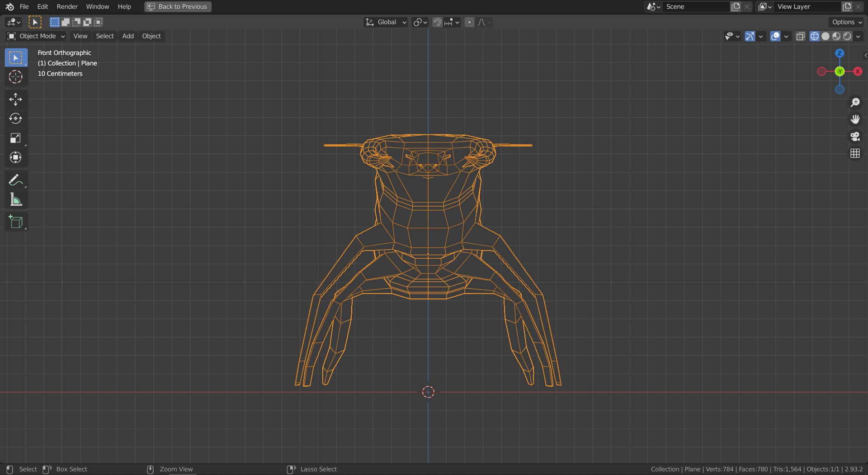This screenshot has width=868, height=475.
Task: Choose the Rotate tool
Action: 16,119
